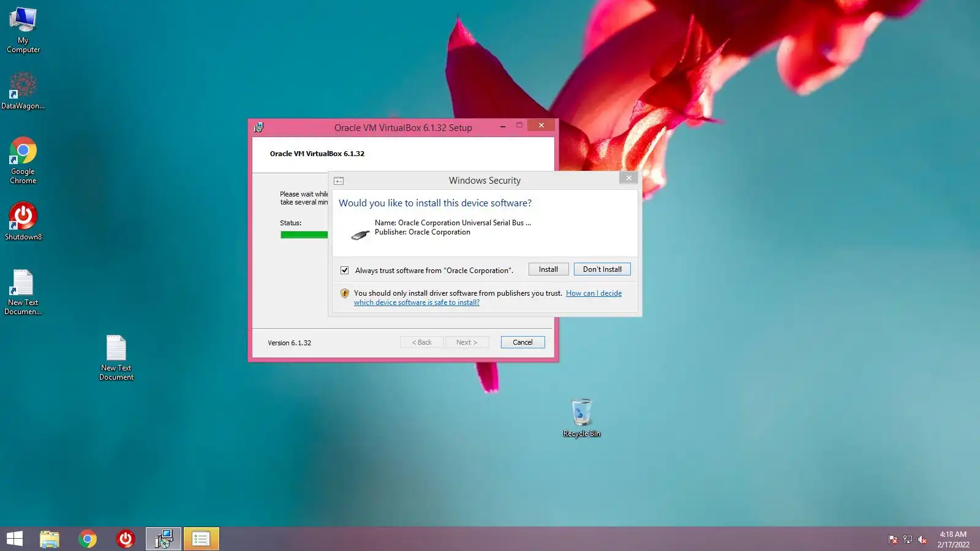Click the Don't Install button
Viewport: 980px width, 551px height.
[x=602, y=269]
